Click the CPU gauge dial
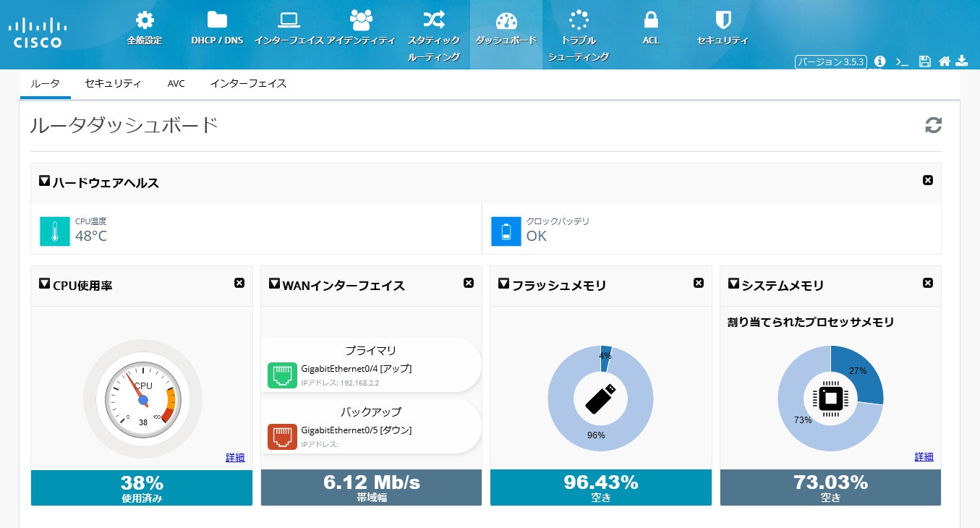This screenshot has height=528, width=980. tap(143, 399)
